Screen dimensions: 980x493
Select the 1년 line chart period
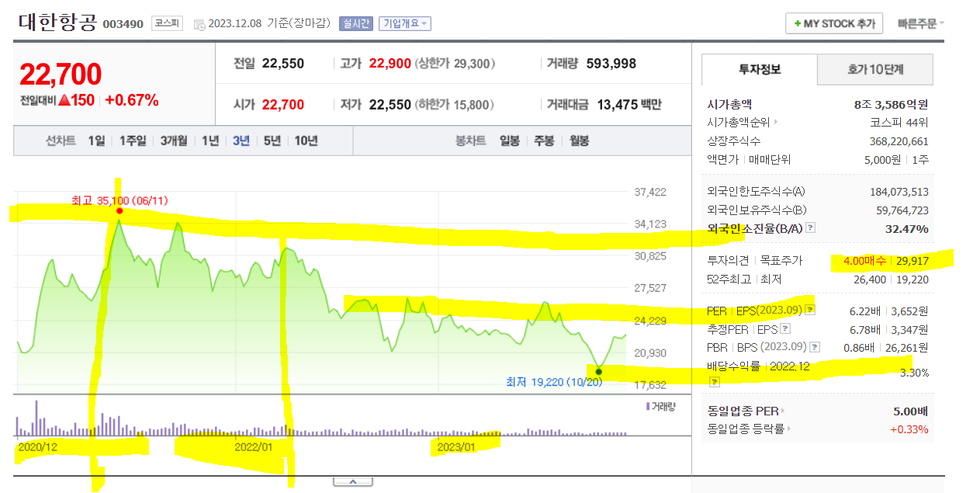coord(210,141)
